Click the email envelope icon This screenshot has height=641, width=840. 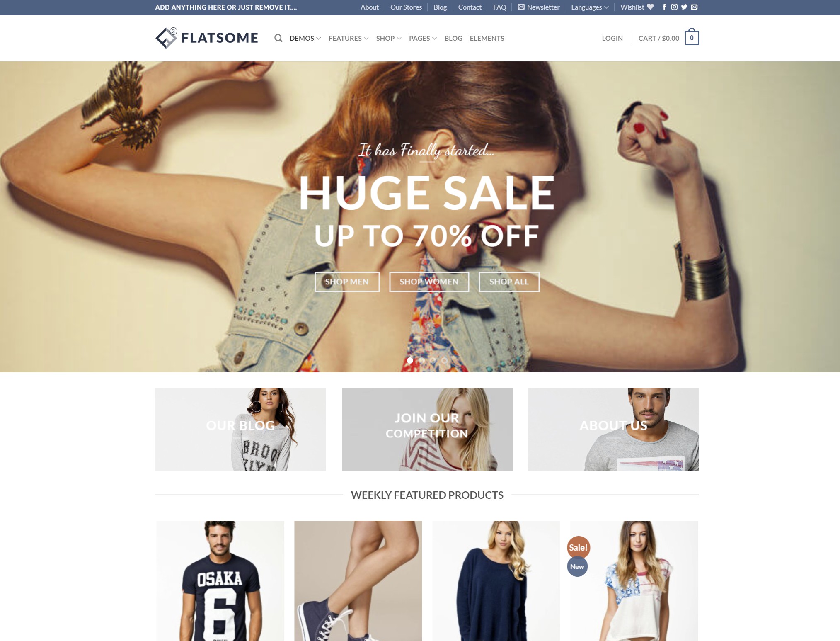point(695,7)
